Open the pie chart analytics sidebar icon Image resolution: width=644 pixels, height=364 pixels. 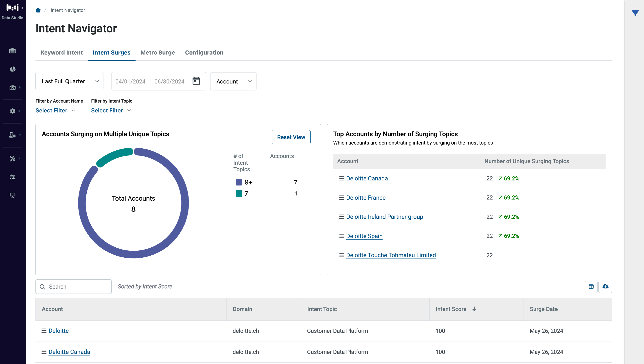click(x=13, y=69)
